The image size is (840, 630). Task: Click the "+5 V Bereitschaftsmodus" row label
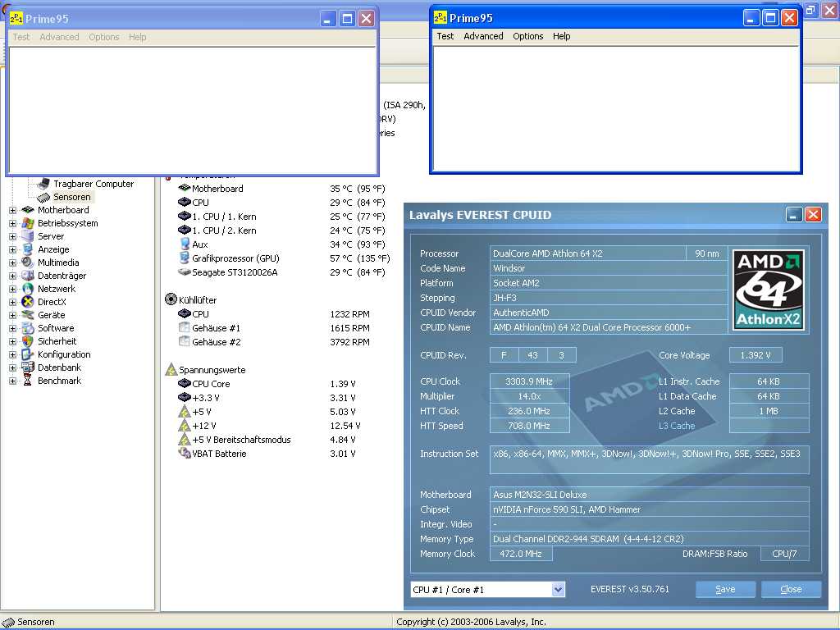[x=242, y=440]
